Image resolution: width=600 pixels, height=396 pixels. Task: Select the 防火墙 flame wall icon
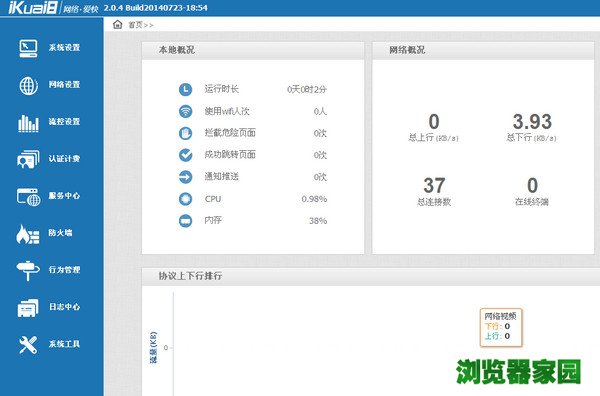tap(28, 234)
